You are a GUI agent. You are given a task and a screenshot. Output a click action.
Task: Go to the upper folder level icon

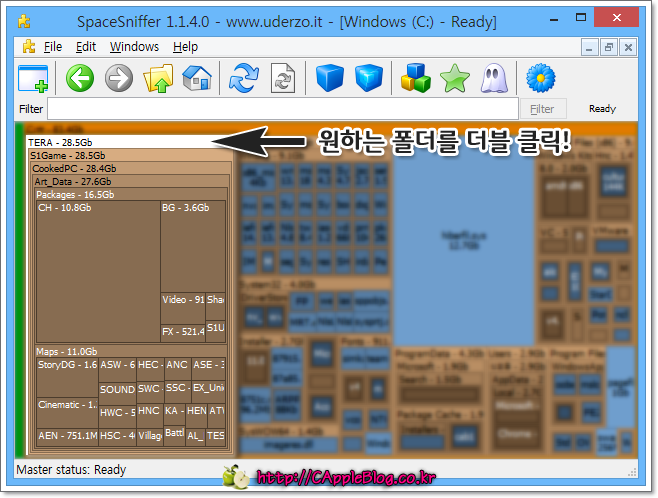(158, 78)
